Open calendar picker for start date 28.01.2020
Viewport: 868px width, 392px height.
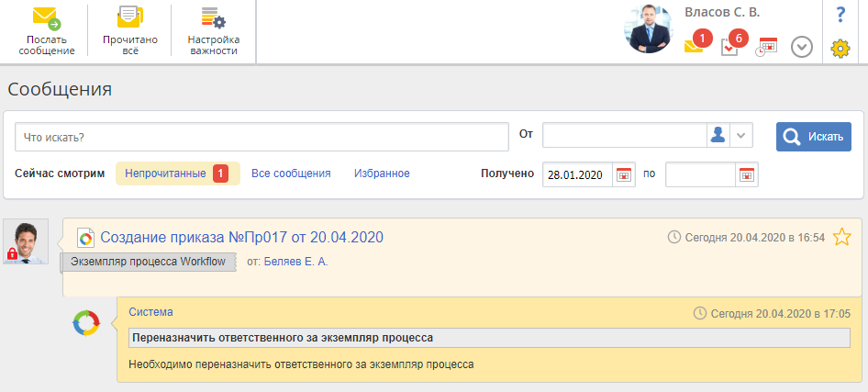625,174
